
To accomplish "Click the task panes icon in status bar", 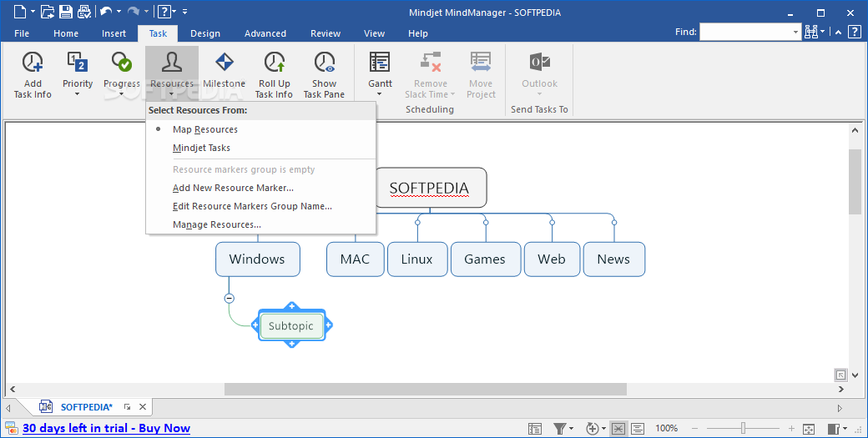I will (834, 429).
